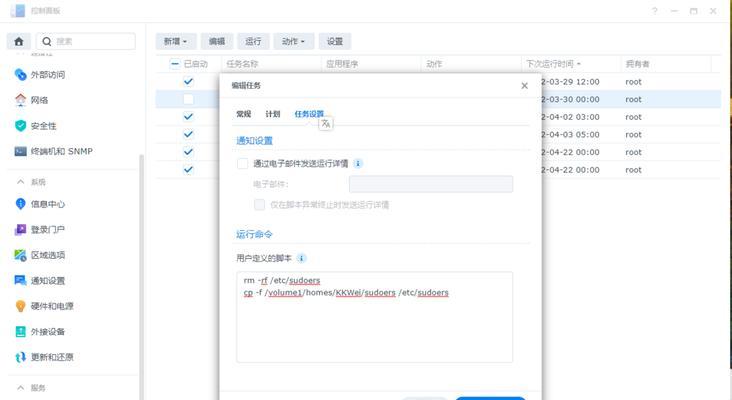Click in the email address input field
The width and height of the screenshot is (732, 400).
pyautogui.click(x=431, y=184)
